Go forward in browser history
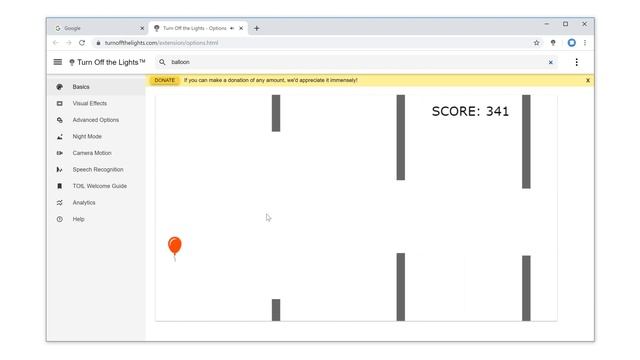The height and width of the screenshot is (360, 640). click(69, 43)
